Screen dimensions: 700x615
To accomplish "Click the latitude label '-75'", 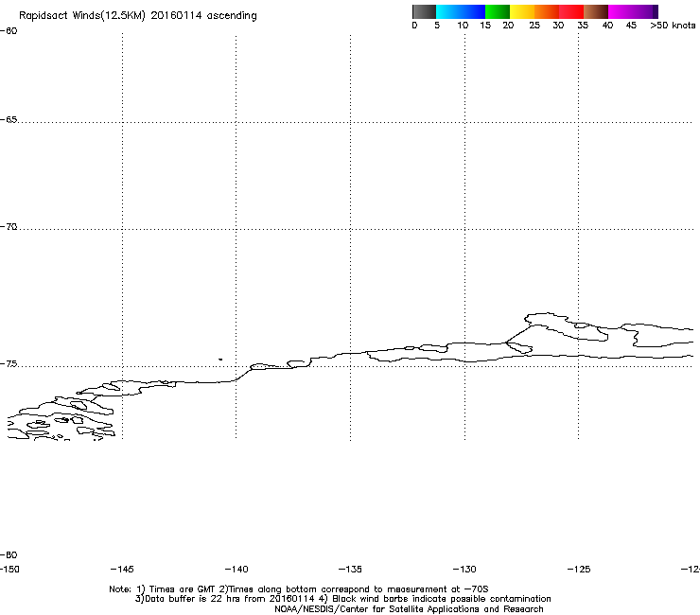I will (x=9, y=364).
